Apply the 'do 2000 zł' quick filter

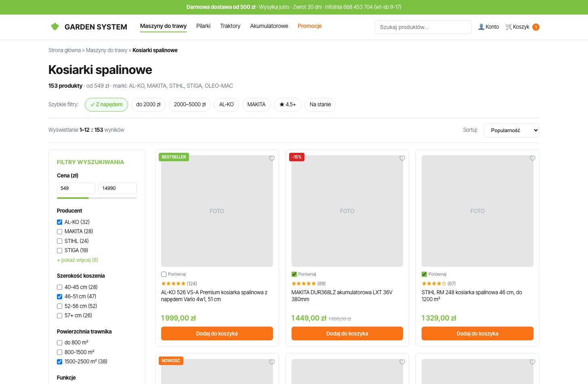[148, 105]
